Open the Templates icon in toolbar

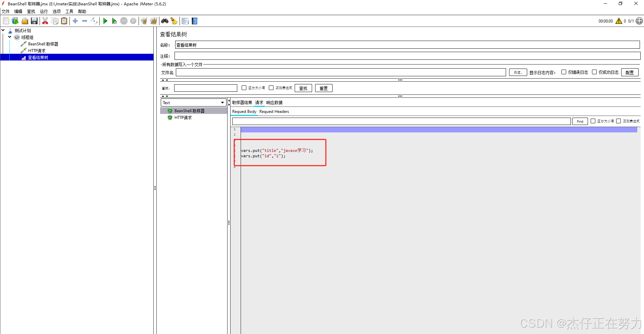click(15, 21)
